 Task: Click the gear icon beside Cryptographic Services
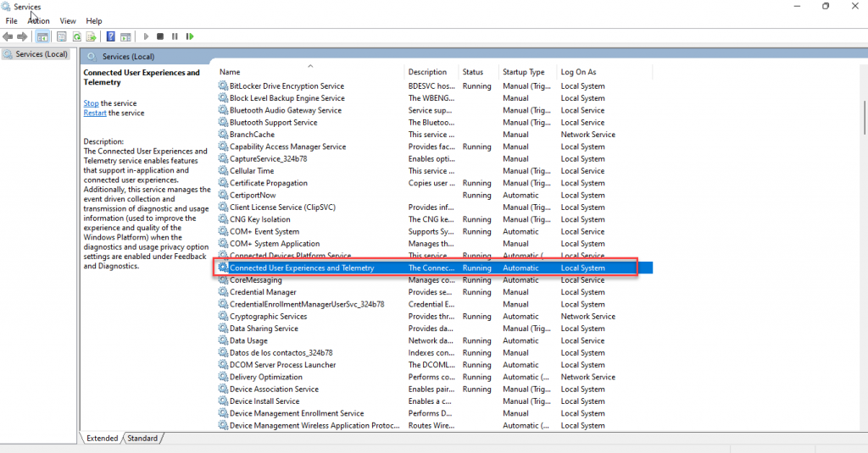[223, 317]
